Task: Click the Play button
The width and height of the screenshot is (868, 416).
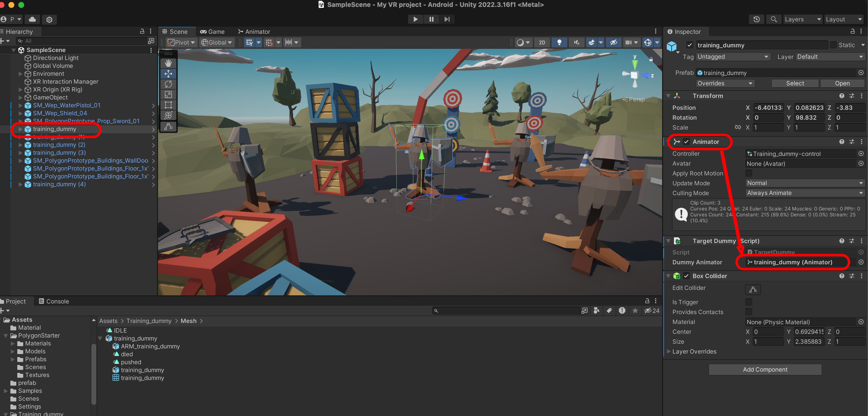Action: (415, 19)
